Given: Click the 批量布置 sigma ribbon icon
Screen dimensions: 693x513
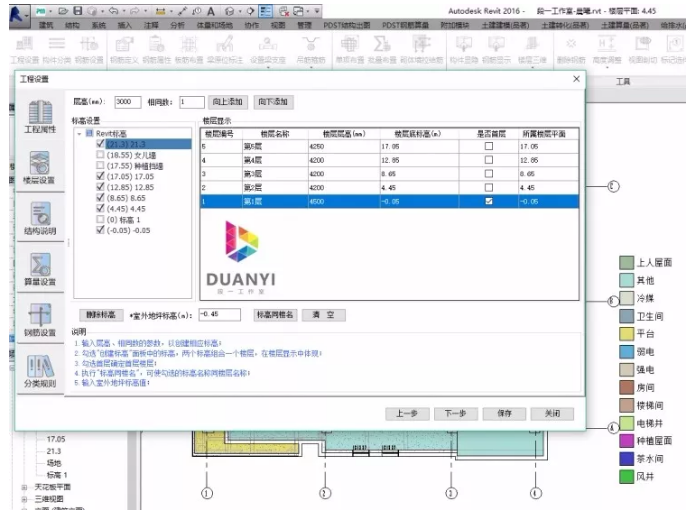Looking at the screenshot, I should point(382,44).
